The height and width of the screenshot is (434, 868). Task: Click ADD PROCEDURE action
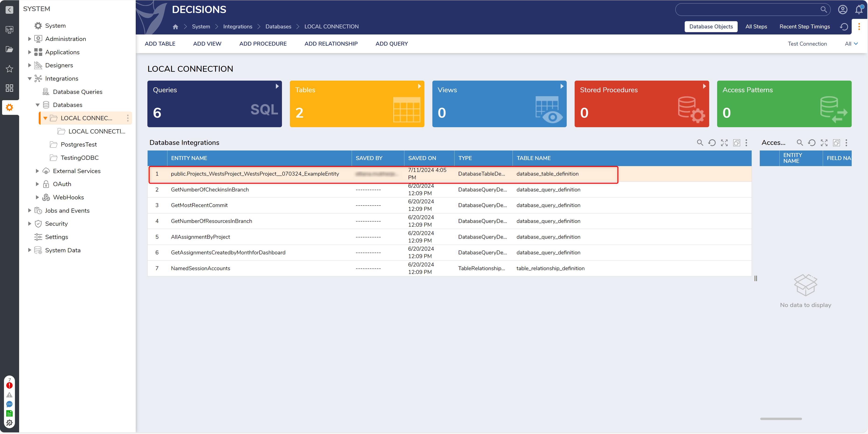click(263, 44)
